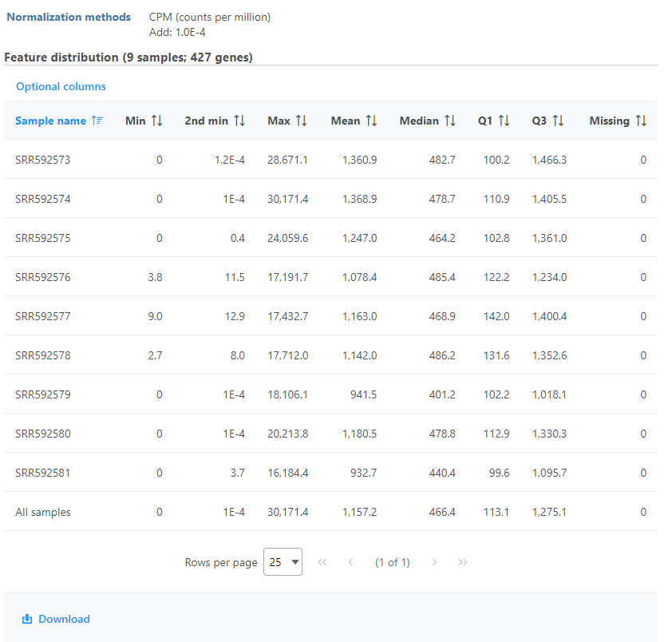Click Median value 486.2

442,355
